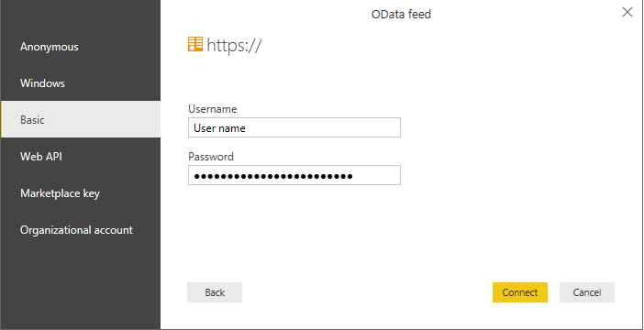
Task: Switch to Windows authentication
Action: (81, 82)
